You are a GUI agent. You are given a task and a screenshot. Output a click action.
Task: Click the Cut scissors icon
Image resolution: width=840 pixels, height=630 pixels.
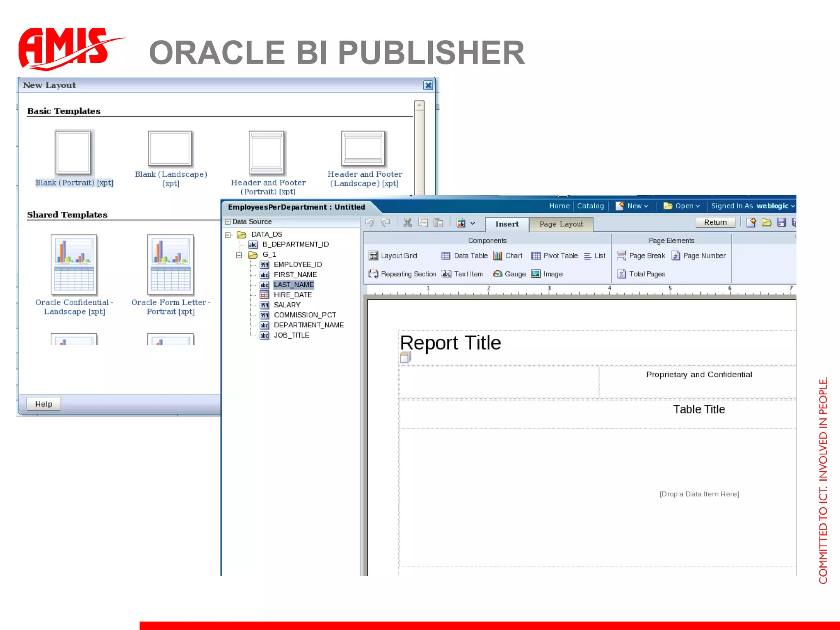407,222
